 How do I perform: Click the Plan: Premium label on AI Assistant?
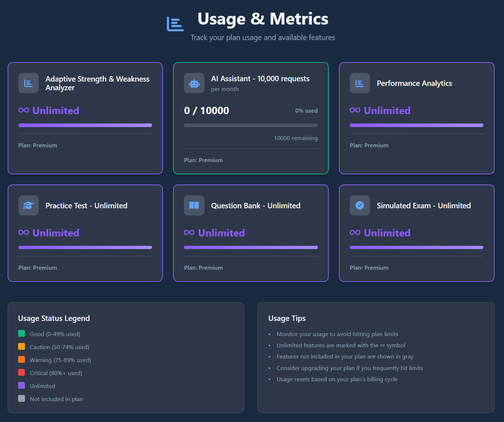[203, 160]
